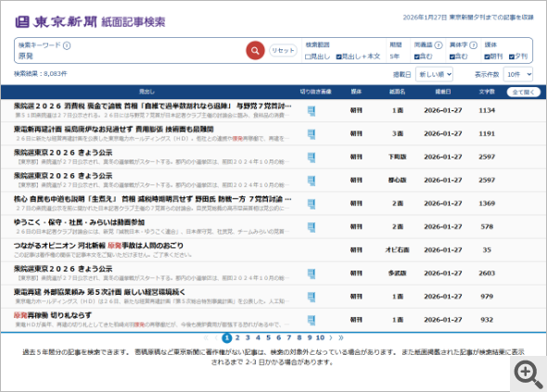547x392 pixels.
Task: Click the zoom-in magnifier icon at corner
Action: tap(528, 374)
